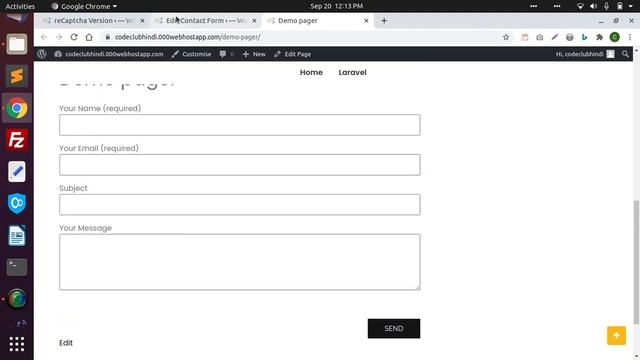Bookmark this page with the star
This screenshot has height=360, width=640.
click(x=506, y=37)
